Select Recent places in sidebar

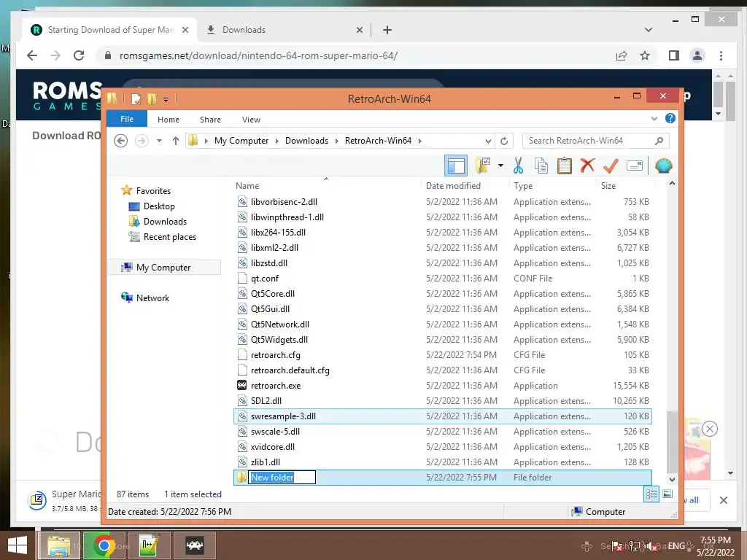coord(169,237)
